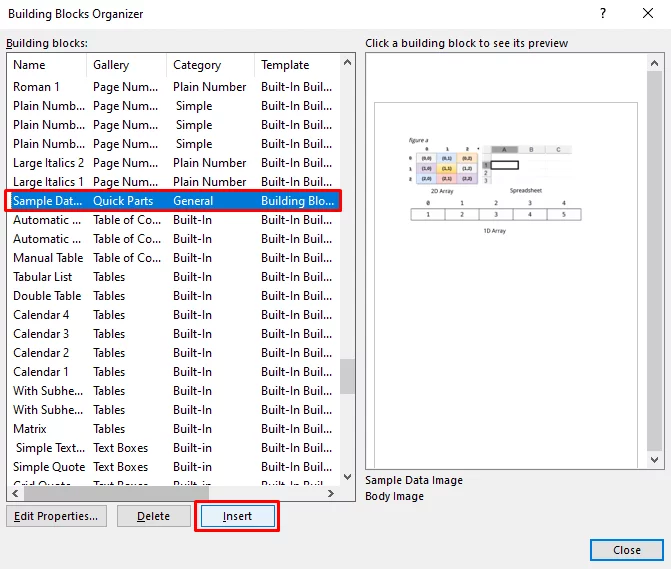Open the help question mark icon
The image size is (671, 569).
[603, 13]
